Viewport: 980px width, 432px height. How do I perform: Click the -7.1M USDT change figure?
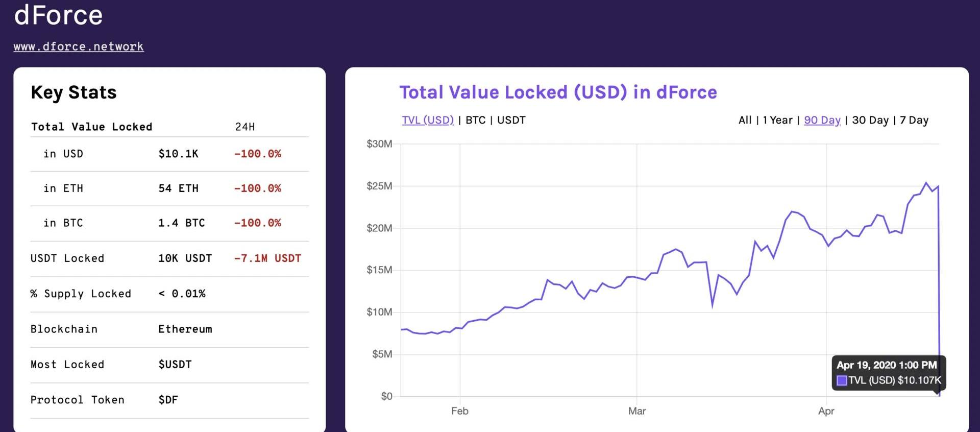[x=267, y=258]
